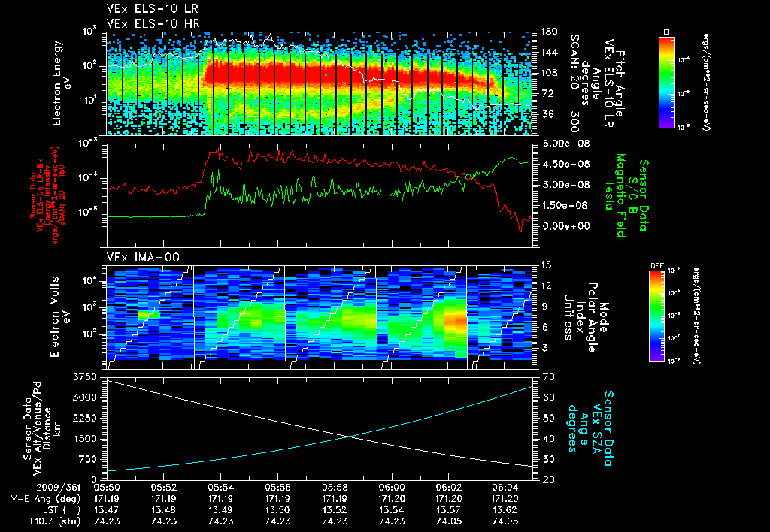Click the 40 degrees SZA tick
Image resolution: width=770 pixels, height=532 pixels.
tap(548, 439)
